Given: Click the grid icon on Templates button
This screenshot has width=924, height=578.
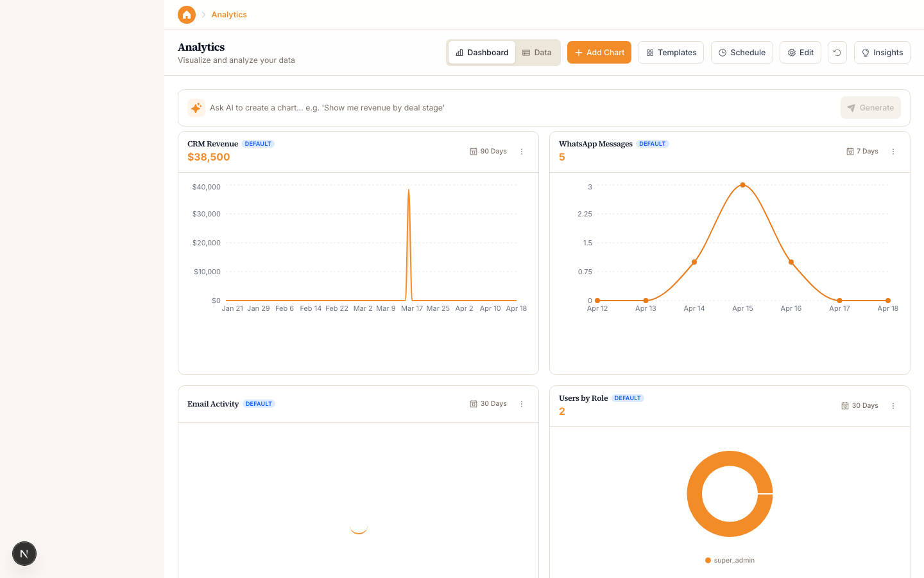Looking at the screenshot, I should pyautogui.click(x=649, y=52).
